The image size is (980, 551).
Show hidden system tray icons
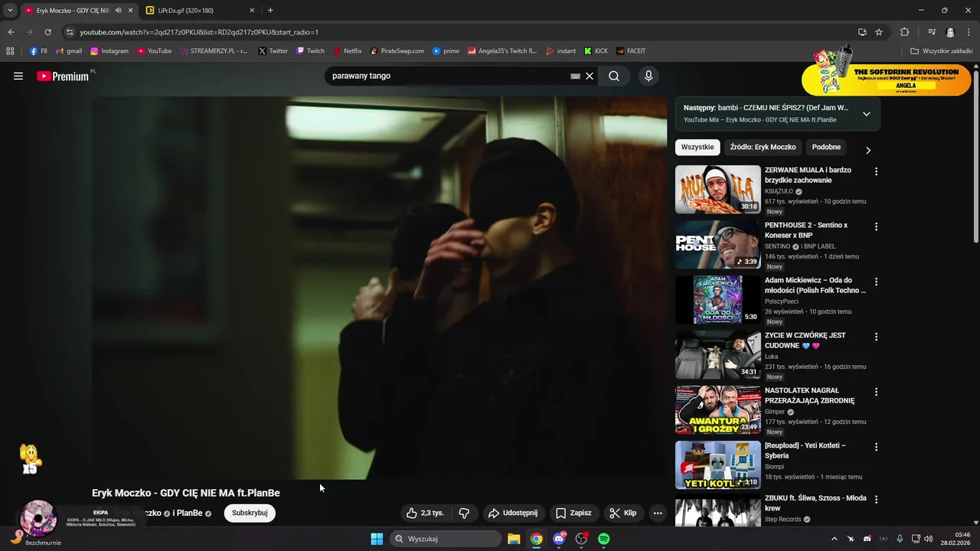coord(835,539)
